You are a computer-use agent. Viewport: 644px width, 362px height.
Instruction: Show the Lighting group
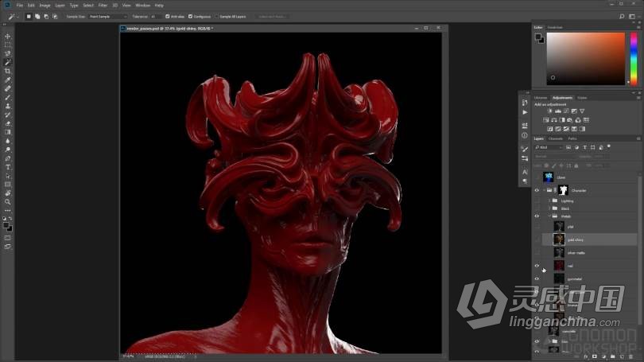point(537,201)
